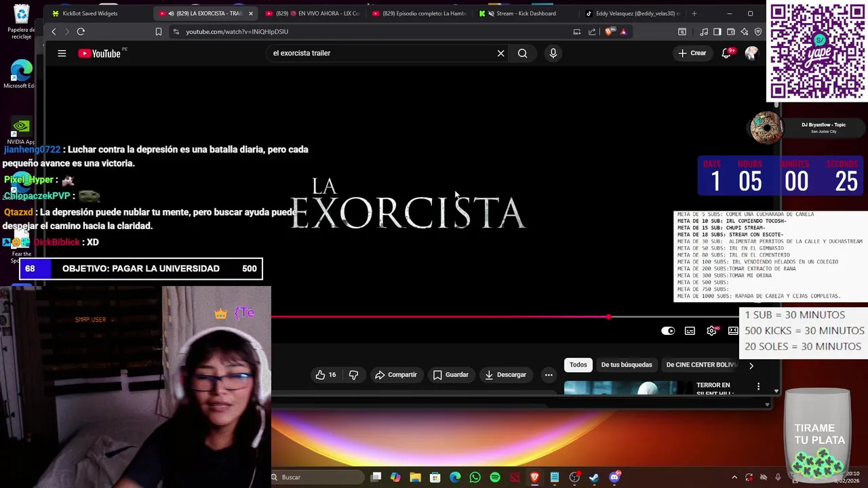The width and height of the screenshot is (868, 488).
Task: Switch to Eddy Velasquez TikTok tab
Action: pyautogui.click(x=633, y=14)
